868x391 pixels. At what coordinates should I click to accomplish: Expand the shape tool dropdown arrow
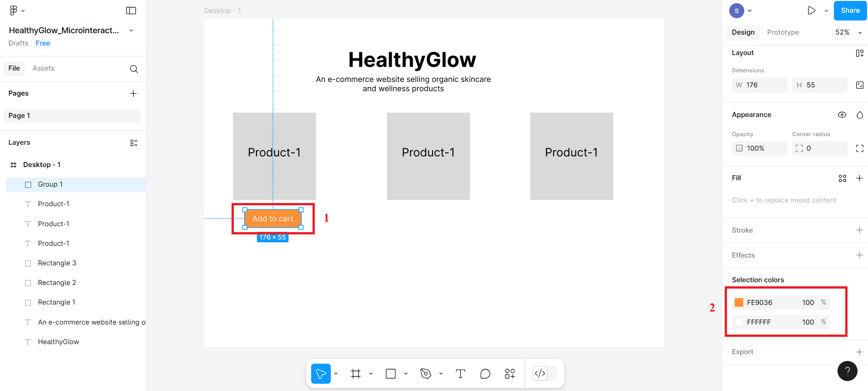[406, 374]
